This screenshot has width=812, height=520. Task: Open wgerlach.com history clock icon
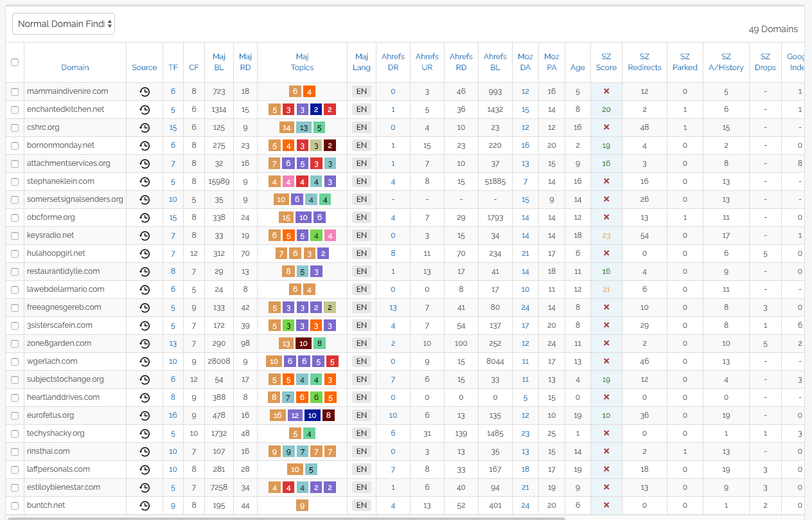(145, 361)
